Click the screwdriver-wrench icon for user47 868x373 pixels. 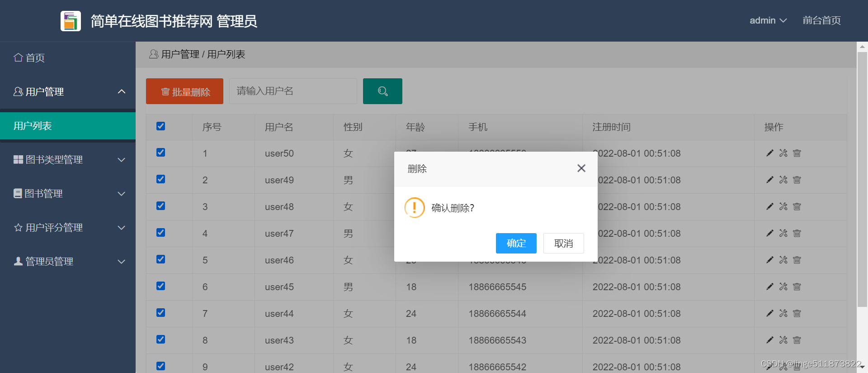(x=783, y=233)
